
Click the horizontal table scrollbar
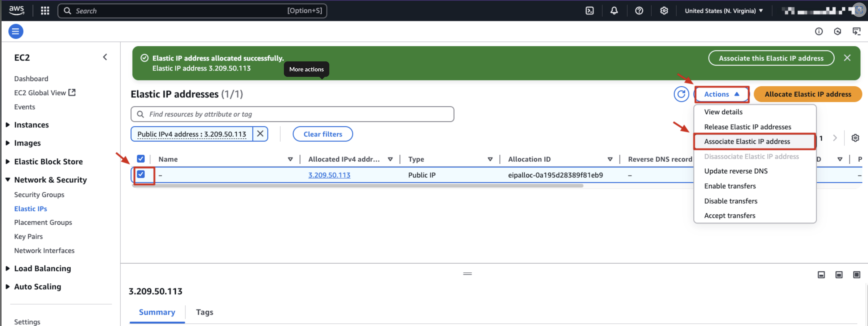click(357, 186)
